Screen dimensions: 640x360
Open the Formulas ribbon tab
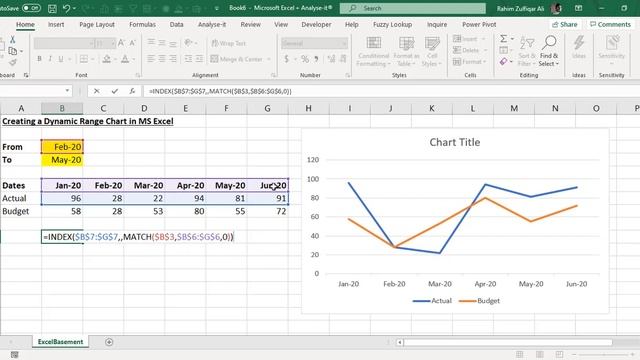click(x=142, y=24)
